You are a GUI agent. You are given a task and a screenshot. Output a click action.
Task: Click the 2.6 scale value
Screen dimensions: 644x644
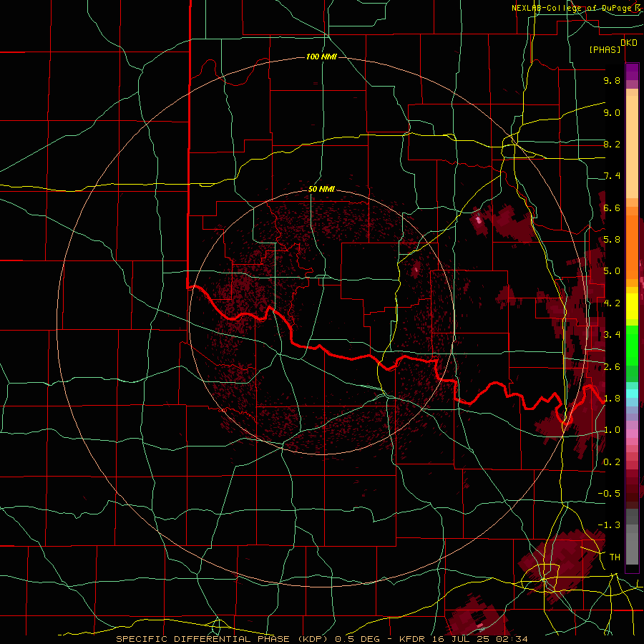coord(612,367)
